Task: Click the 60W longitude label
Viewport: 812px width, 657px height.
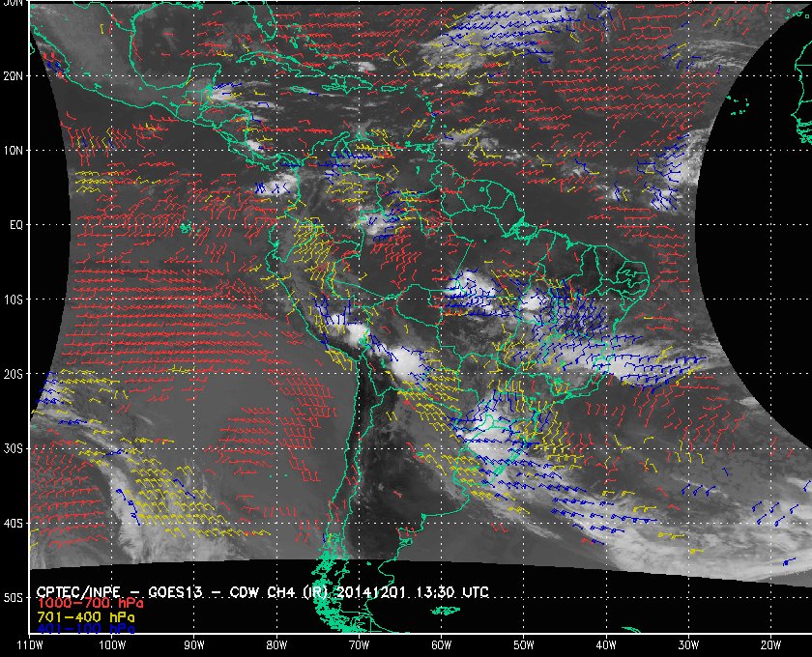Action: point(441,645)
